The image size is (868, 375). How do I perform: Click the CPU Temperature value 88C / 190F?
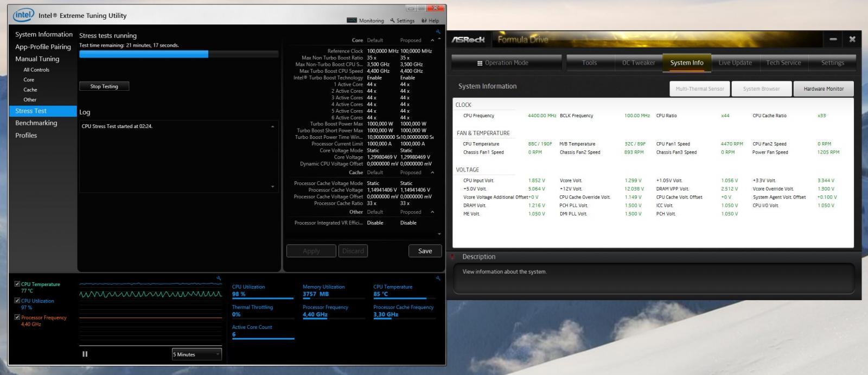pyautogui.click(x=540, y=144)
